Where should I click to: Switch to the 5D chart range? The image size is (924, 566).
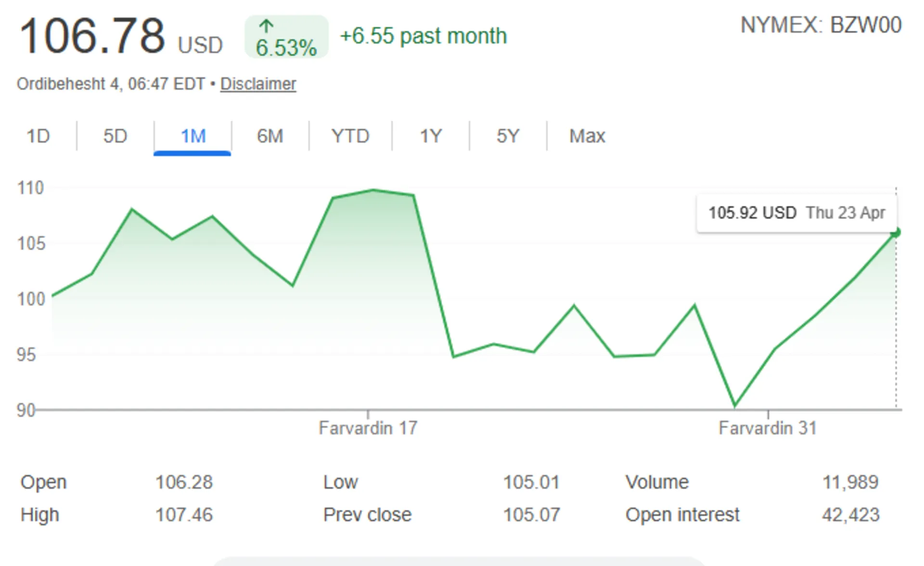115,136
